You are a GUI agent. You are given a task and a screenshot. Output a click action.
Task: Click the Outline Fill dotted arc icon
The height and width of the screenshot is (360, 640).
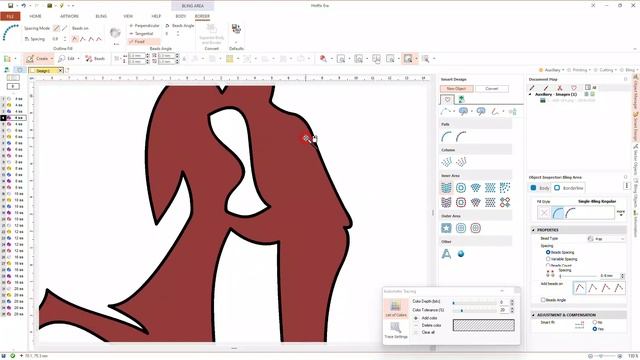(11, 33)
